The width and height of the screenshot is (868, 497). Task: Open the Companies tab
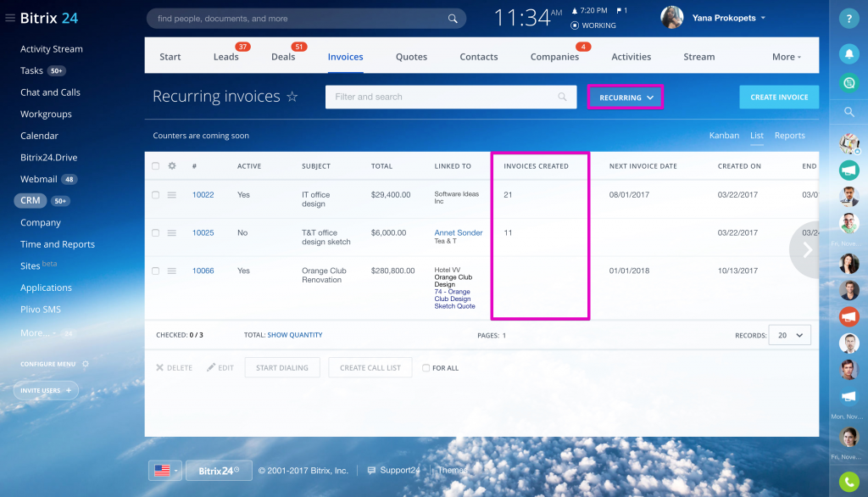(x=554, y=57)
